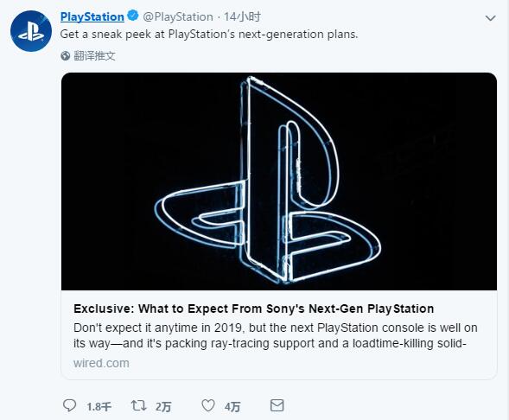Expand the tweet options chevron
The height and width of the screenshot is (420, 509).
(x=490, y=18)
